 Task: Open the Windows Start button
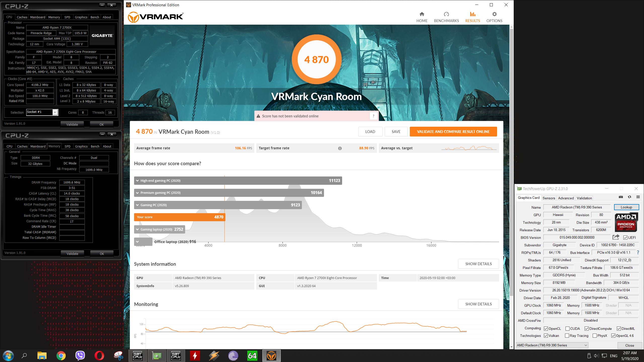pyautogui.click(x=8, y=356)
